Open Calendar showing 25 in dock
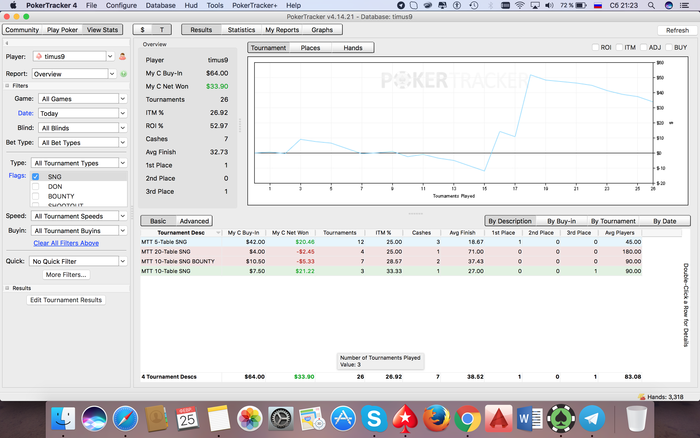The image size is (700, 438). pos(187,419)
